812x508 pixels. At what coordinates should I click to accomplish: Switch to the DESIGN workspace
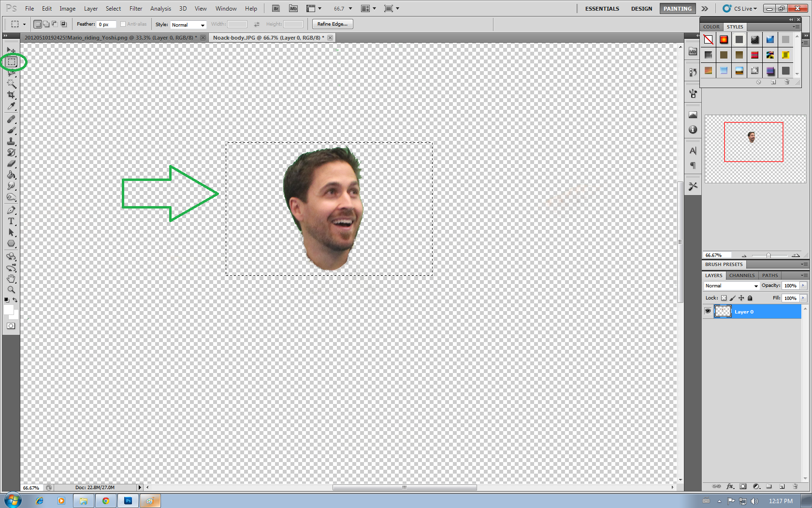tap(641, 8)
